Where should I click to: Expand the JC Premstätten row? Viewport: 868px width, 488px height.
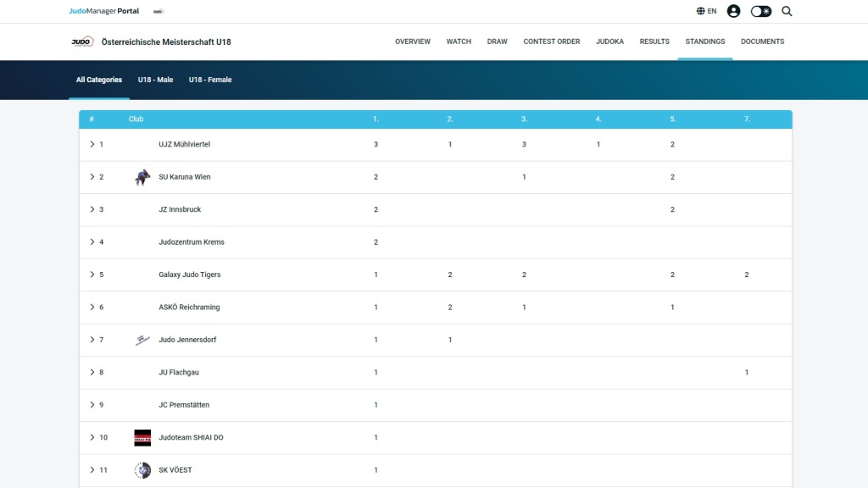(x=92, y=405)
